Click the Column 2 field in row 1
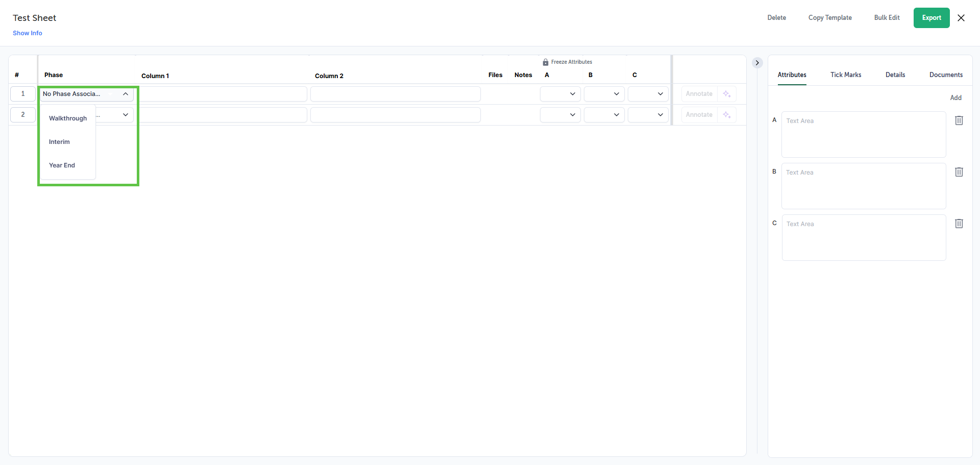 click(x=396, y=94)
